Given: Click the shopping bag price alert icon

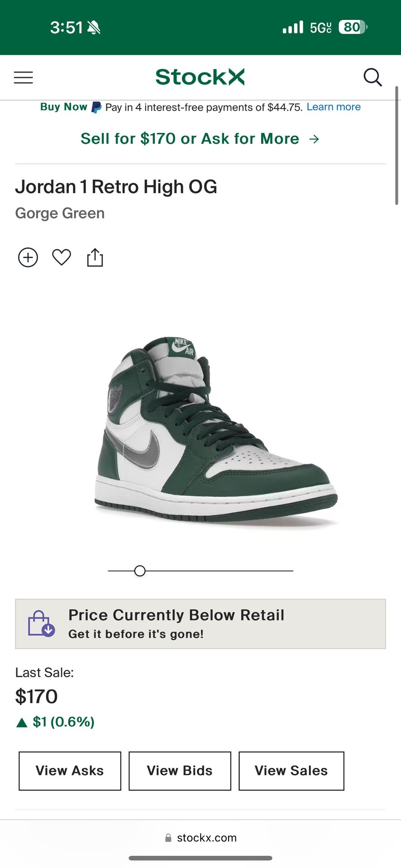Looking at the screenshot, I should (x=41, y=624).
